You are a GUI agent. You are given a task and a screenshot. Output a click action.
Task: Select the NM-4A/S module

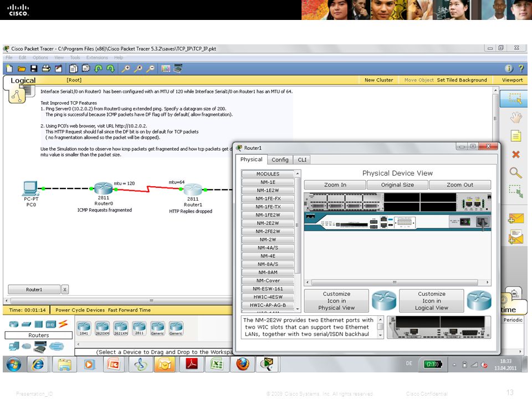[x=268, y=248]
